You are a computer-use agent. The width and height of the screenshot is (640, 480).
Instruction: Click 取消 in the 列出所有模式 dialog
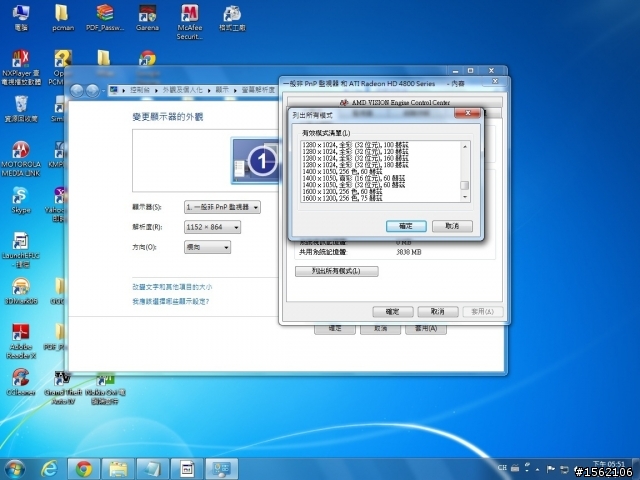[452, 226]
